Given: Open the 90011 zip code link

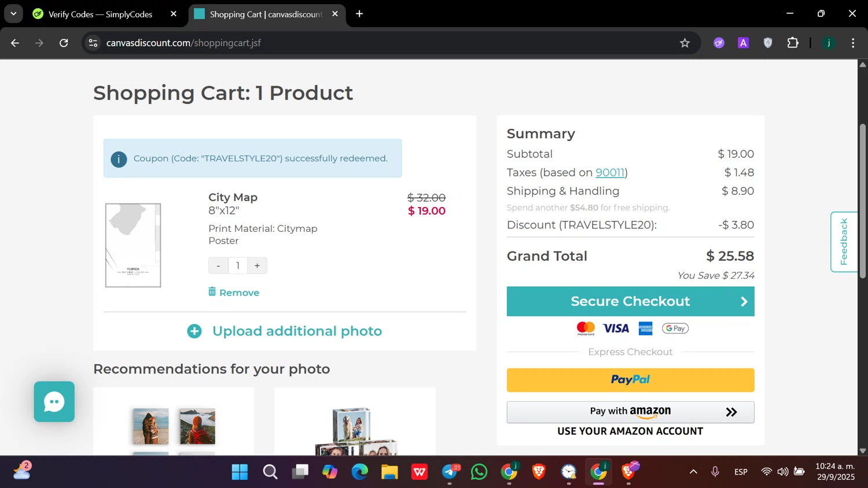Looking at the screenshot, I should point(610,172).
